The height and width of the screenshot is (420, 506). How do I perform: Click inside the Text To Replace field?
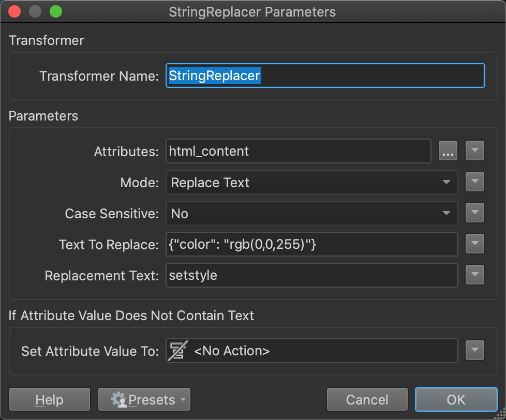click(x=311, y=244)
